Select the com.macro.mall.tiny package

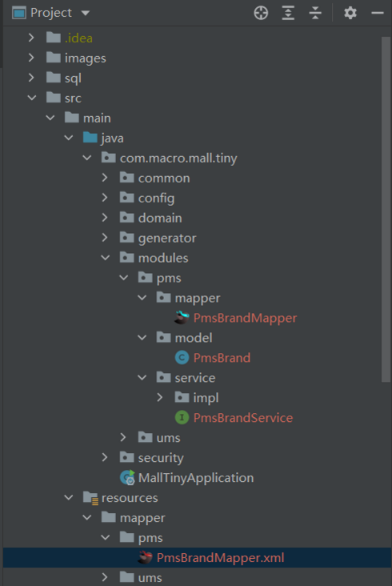[178, 158]
